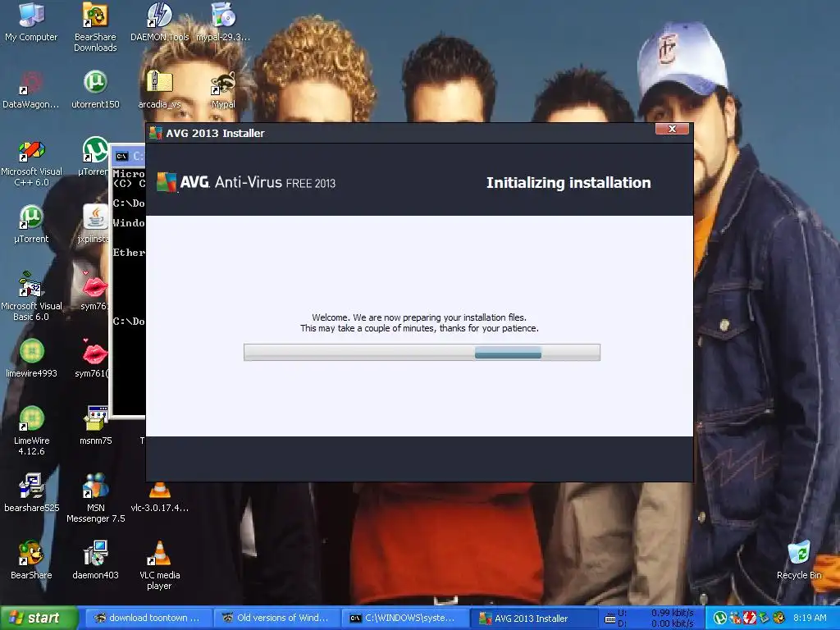Click BearShare bear tray icon
The width and height of the screenshot is (840, 630).
(779, 618)
